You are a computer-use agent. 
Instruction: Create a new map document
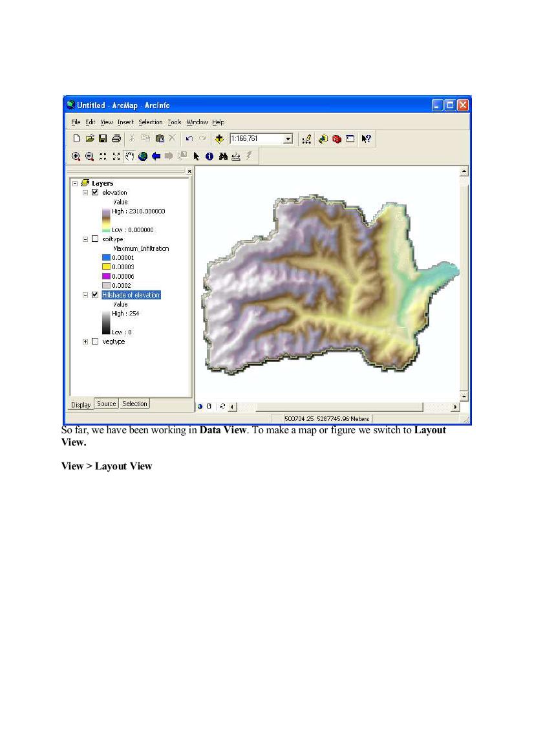pyautogui.click(x=76, y=138)
